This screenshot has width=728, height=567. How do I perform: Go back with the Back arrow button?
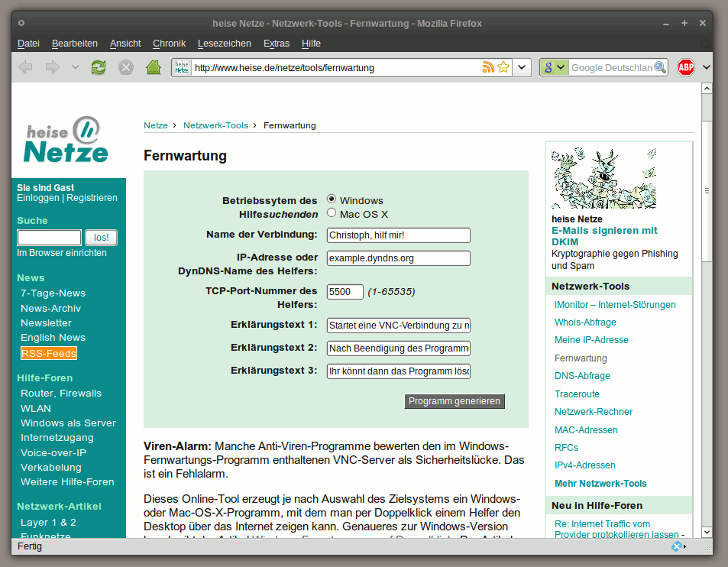tap(25, 67)
